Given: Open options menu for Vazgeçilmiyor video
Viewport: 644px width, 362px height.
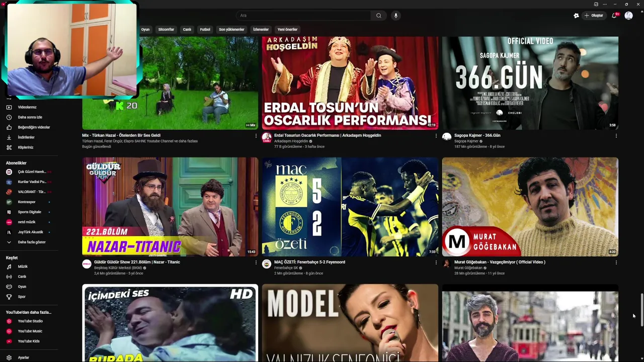Looking at the screenshot, I should (616, 262).
